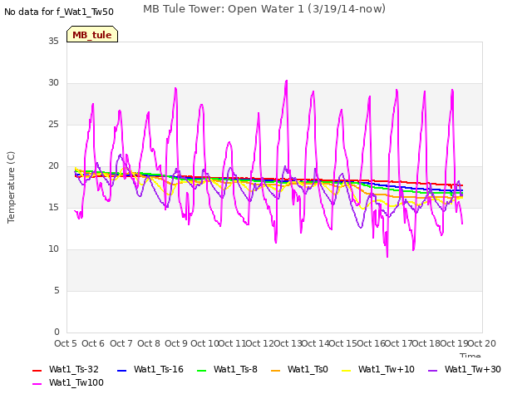The height and width of the screenshot is (399, 532).
Task: Click the lowest magenta dip near Oct 16
Action: click(x=387, y=257)
